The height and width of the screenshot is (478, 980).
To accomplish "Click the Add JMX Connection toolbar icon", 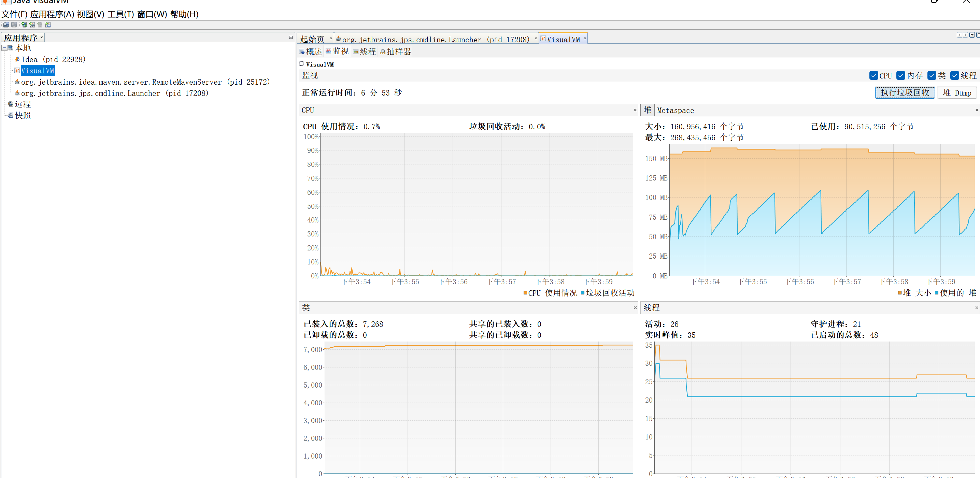I will (32, 25).
